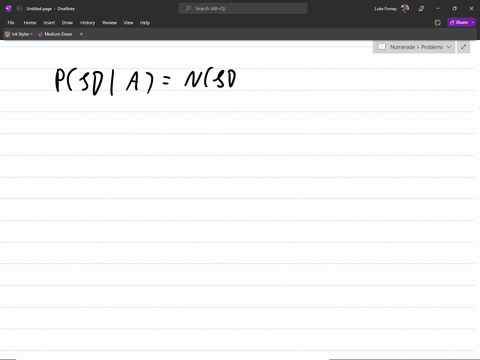Screen dimensions: 480x360
Task: Click the back navigation arrow icon
Action: click(19, 9)
